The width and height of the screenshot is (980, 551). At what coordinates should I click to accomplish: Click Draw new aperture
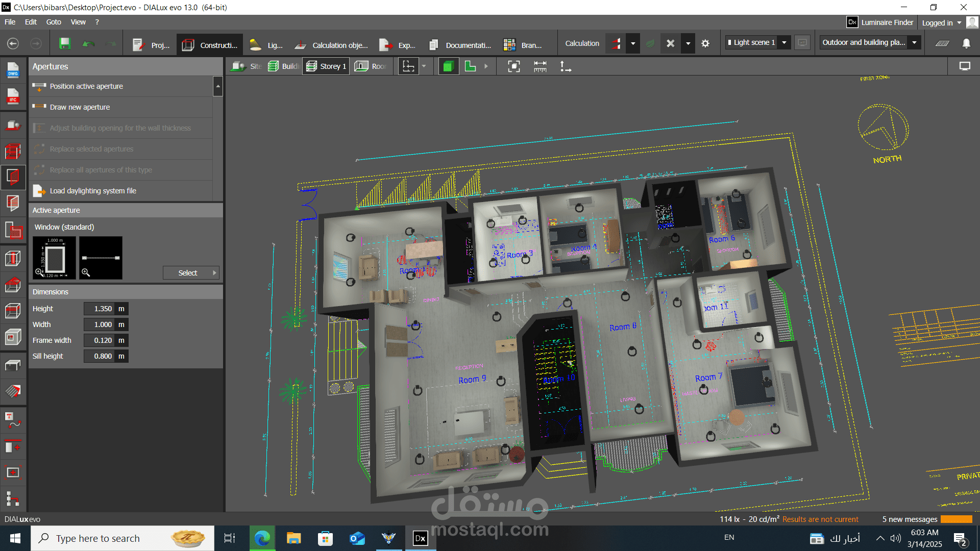click(x=120, y=107)
